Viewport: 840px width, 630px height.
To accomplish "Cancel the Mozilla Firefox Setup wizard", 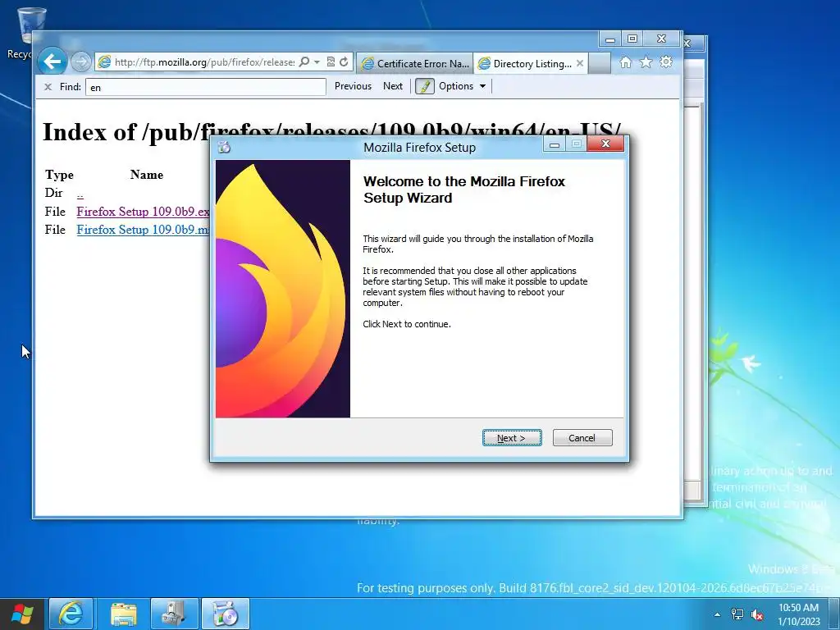I will point(582,438).
